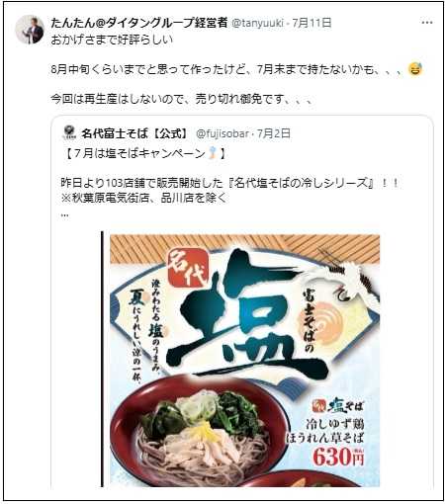Open the quoted tweet's 7月2日 timestamp
445x504 pixels.
(274, 133)
